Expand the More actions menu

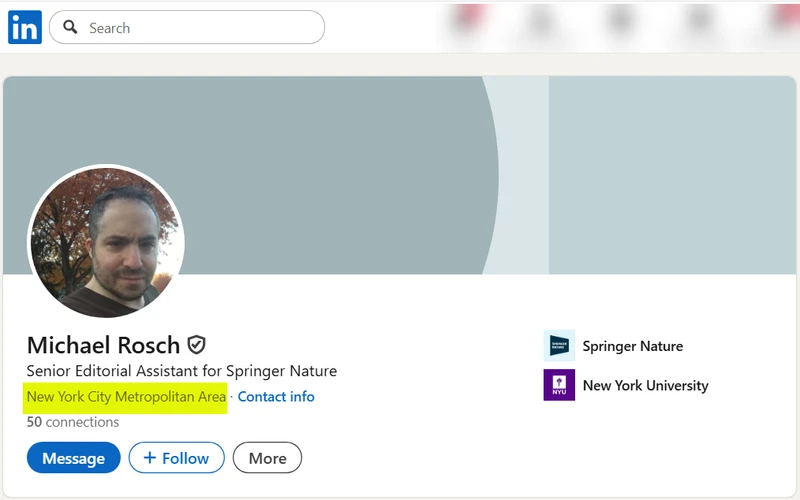click(x=267, y=458)
